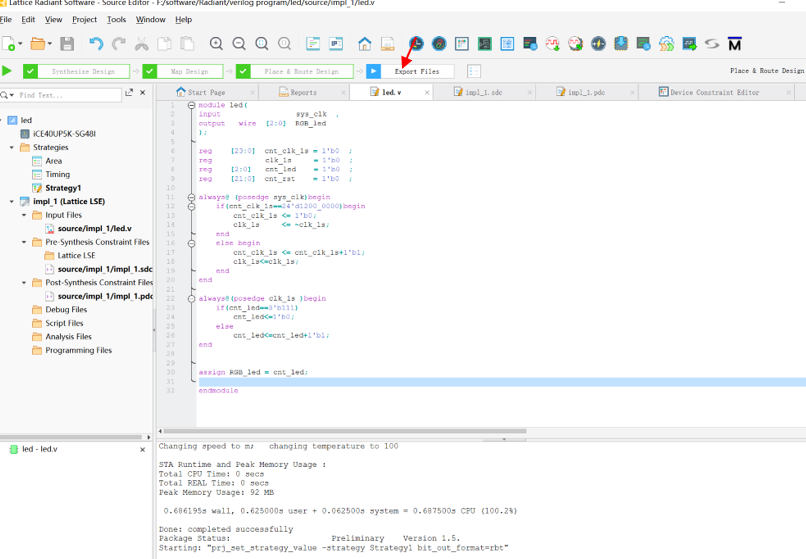This screenshot has width=806, height=559.
Task: Click the Synthesize Design button
Action: click(x=83, y=71)
